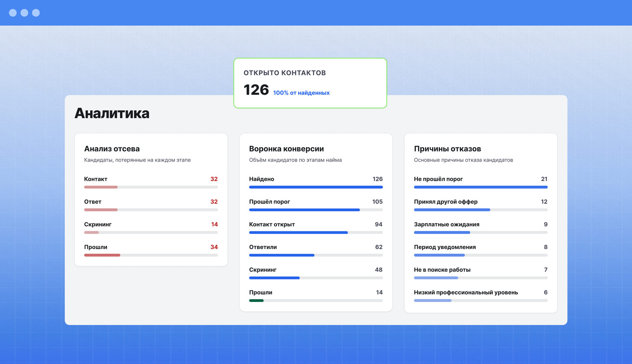This screenshot has width=632, height=364.
Task: Click the 'Найдено' funnel row label
Action: tap(261, 179)
